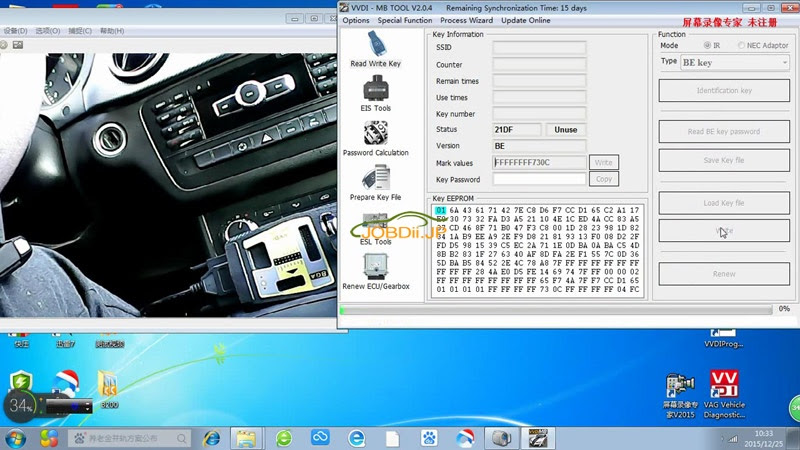Open the Special Function menu
Viewport: 800px width, 450px height.
405,20
